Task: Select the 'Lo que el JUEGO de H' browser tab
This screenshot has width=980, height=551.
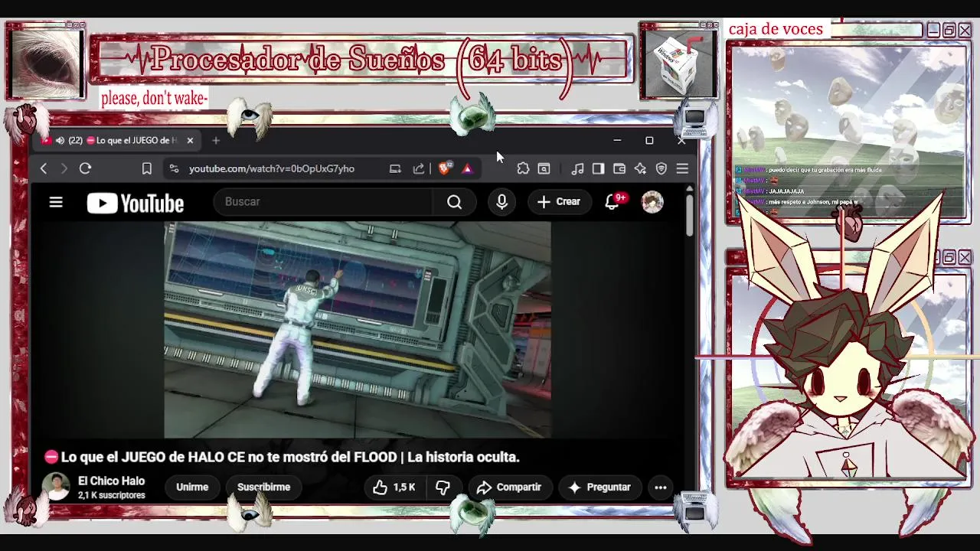Action: 119,141
